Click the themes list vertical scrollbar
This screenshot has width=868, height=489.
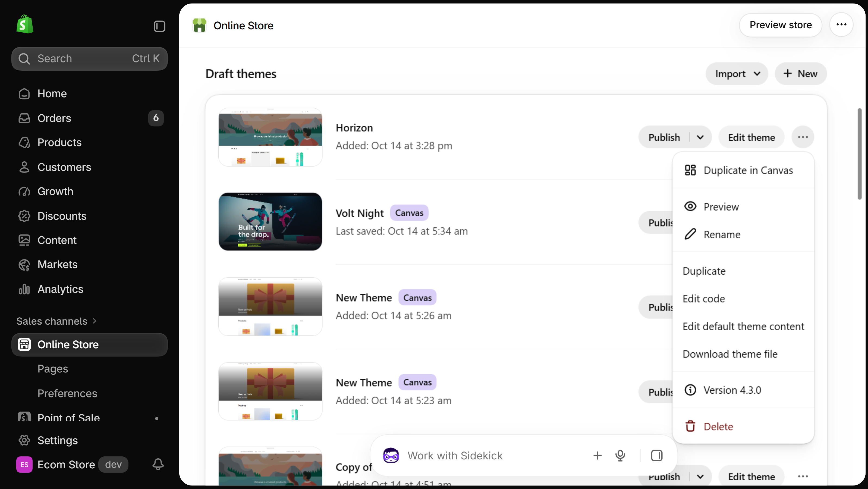[859, 154]
